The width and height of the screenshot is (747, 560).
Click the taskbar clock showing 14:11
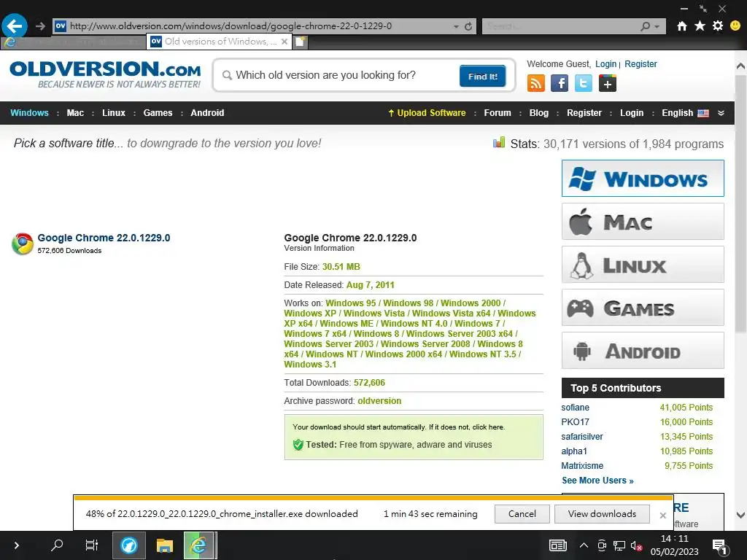[675, 545]
